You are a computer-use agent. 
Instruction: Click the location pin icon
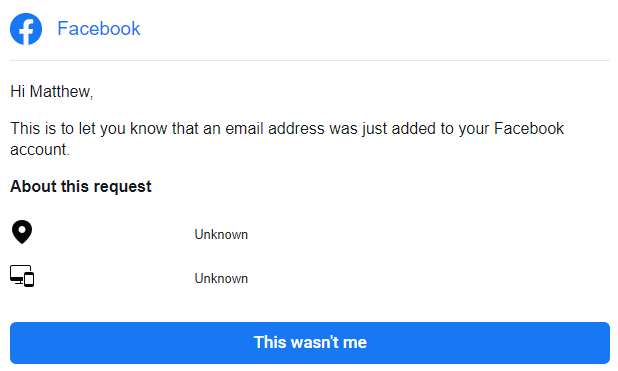(22, 232)
